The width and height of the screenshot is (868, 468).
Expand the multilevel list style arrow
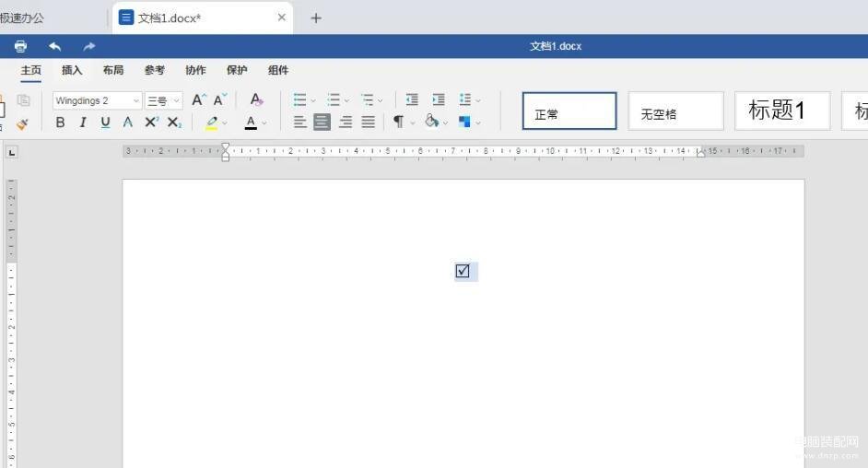point(381,101)
